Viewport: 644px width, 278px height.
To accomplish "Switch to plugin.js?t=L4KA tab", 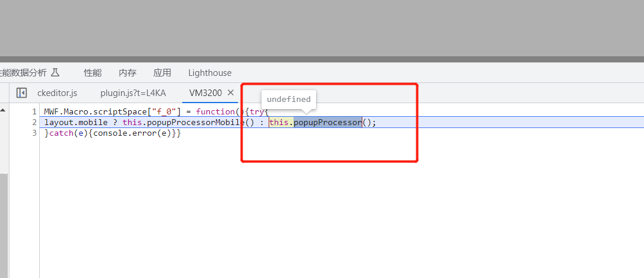I will coord(133,93).
